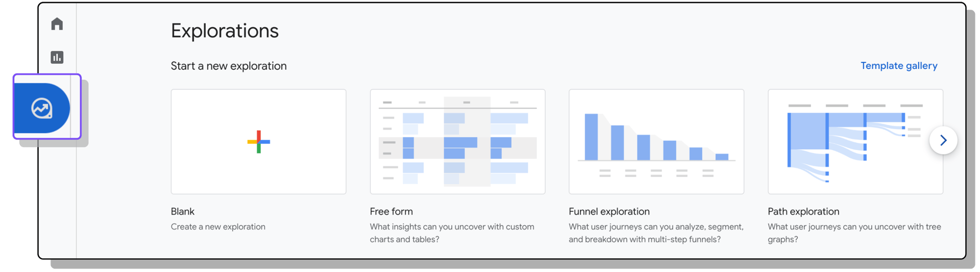Screen dimensions: 980x272
Task: Select the Blank exploration card
Action: click(x=259, y=142)
